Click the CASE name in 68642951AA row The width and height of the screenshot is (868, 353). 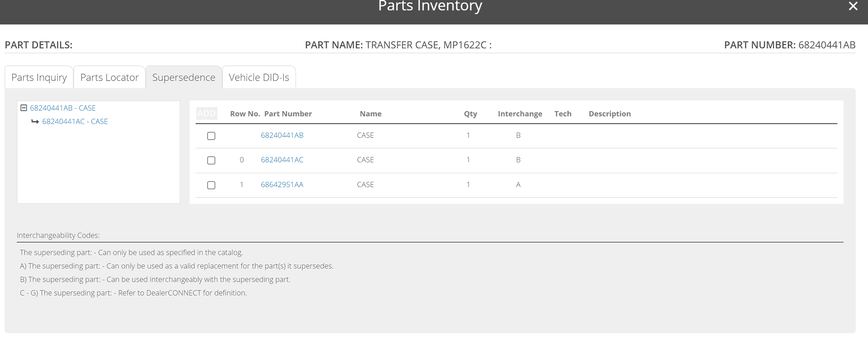(365, 184)
